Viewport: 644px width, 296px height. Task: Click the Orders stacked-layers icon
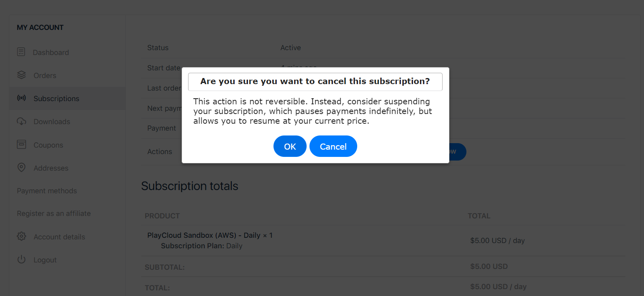pos(21,75)
